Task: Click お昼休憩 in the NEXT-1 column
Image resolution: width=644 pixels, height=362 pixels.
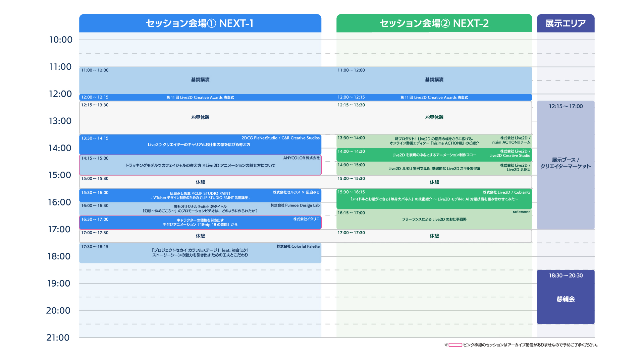Action: coord(200,117)
